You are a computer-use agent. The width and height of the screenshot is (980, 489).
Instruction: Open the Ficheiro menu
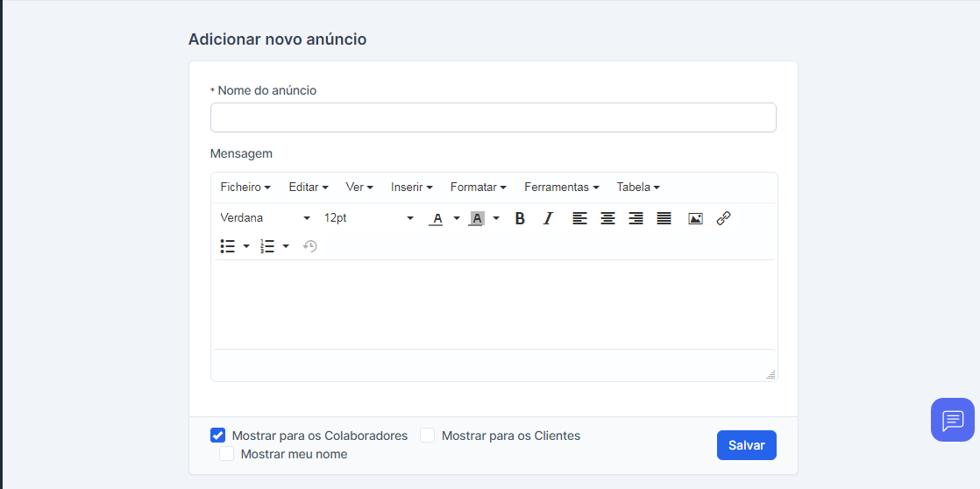[x=245, y=188]
